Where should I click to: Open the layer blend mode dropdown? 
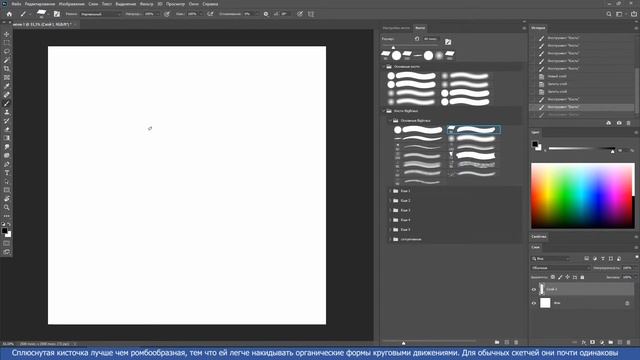coord(560,268)
